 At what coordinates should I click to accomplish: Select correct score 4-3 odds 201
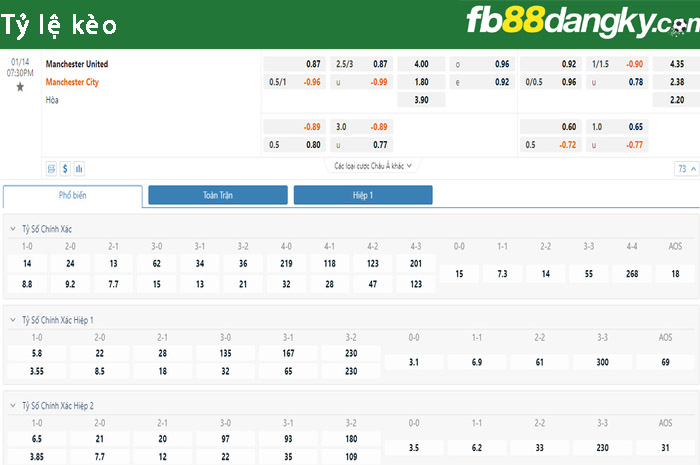point(416,264)
